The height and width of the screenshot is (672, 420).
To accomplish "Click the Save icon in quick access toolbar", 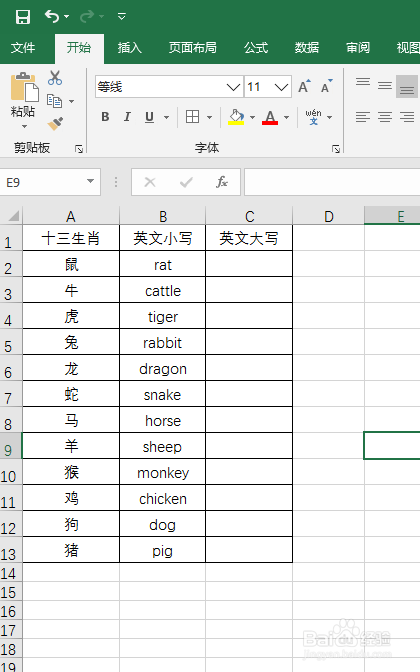I will [x=23, y=17].
